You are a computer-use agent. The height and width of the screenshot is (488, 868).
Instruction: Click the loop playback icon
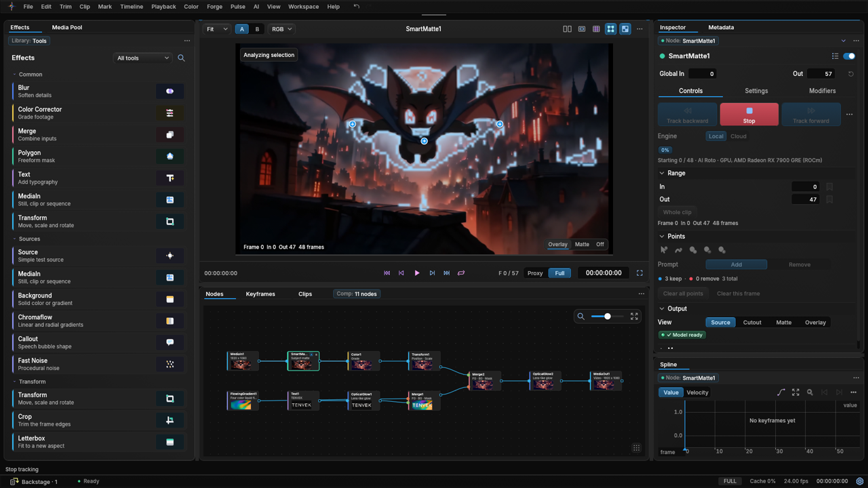[461, 273]
